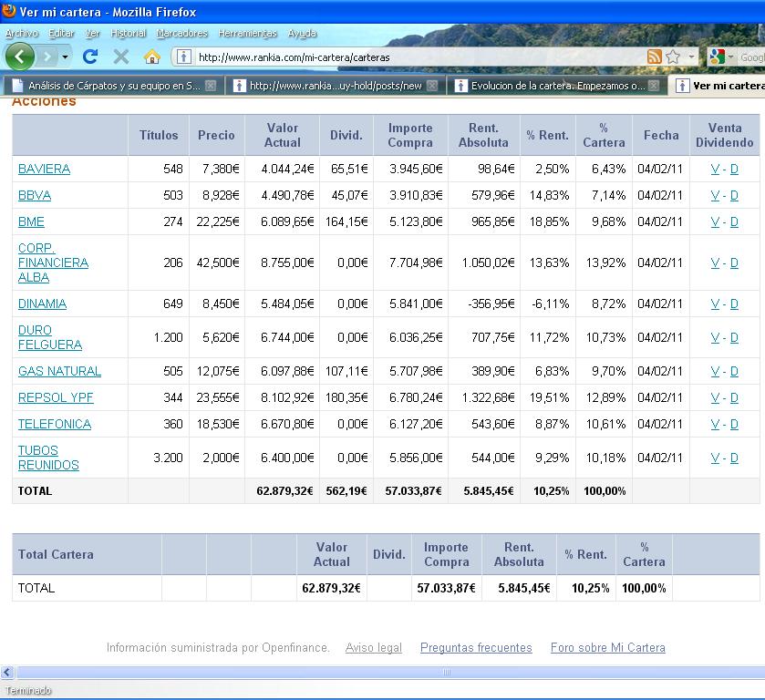Click the D dividend link for DINAMIA
This screenshot has height=700, width=765.
(734, 304)
